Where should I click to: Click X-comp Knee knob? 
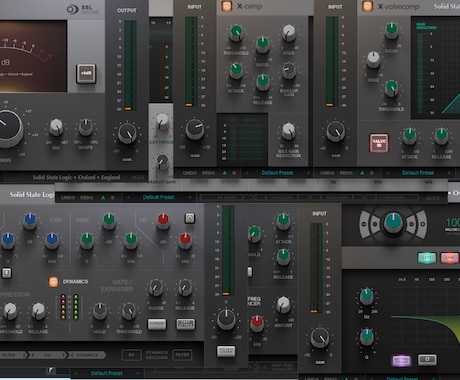(289, 33)
